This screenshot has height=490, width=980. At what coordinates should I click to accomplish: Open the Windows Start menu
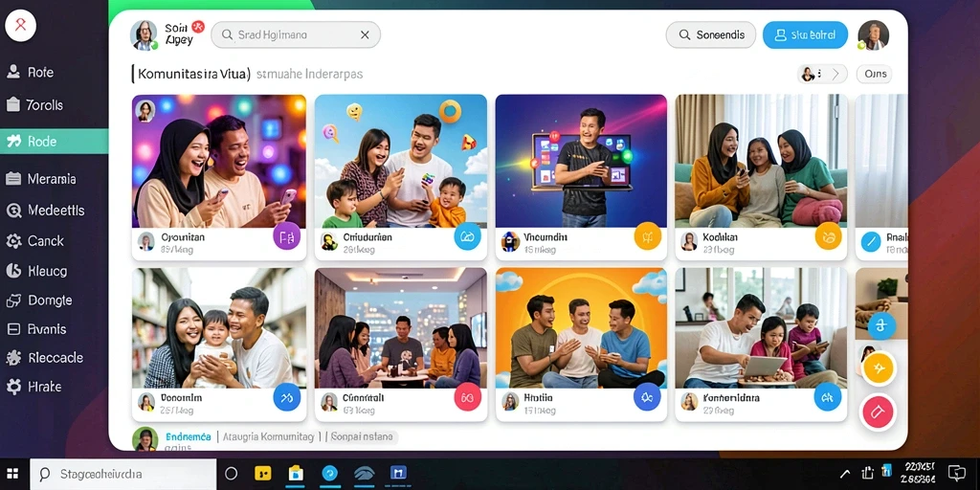point(12,474)
